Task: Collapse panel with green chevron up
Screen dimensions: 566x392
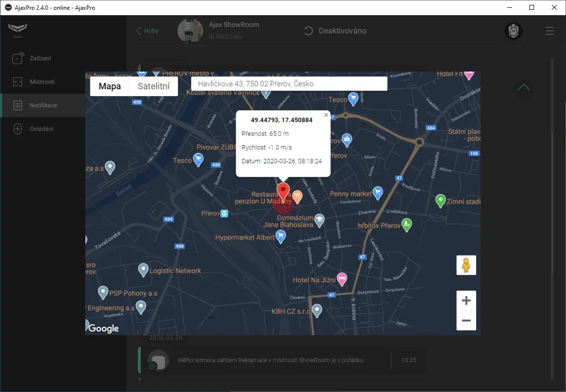Action: pos(523,88)
